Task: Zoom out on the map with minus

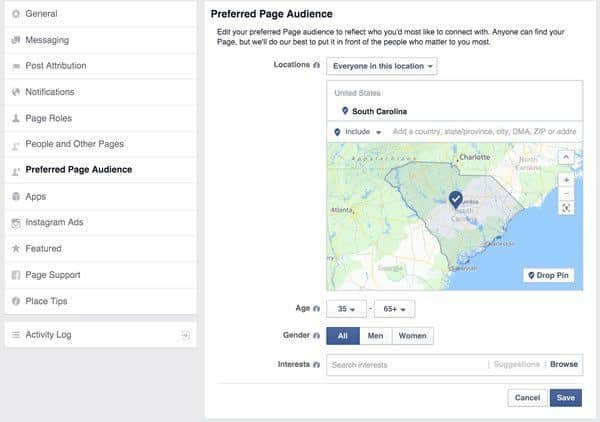Action: coord(566,194)
